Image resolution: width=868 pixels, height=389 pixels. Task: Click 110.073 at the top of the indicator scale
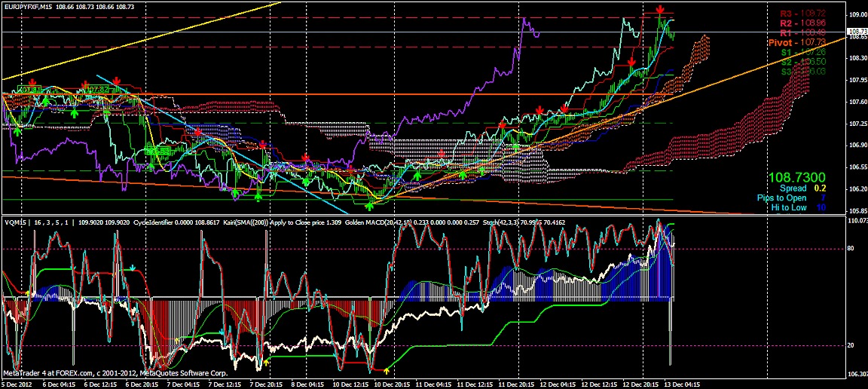[x=857, y=221]
